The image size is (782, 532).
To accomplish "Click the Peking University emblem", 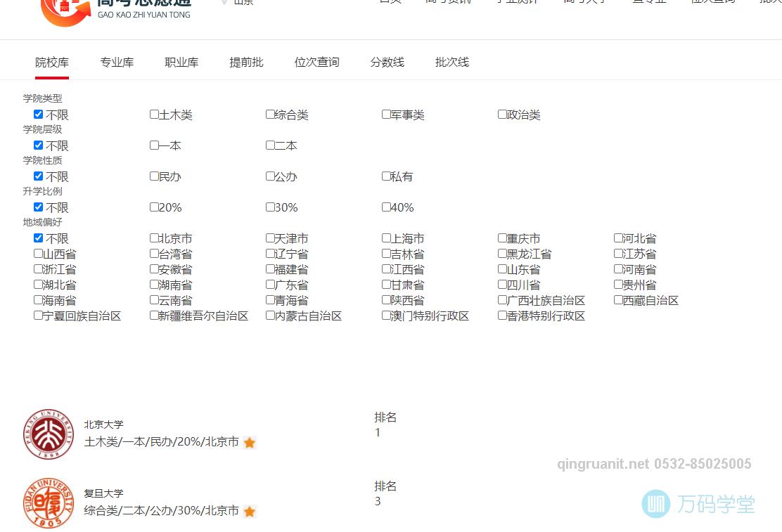I will 47,434.
